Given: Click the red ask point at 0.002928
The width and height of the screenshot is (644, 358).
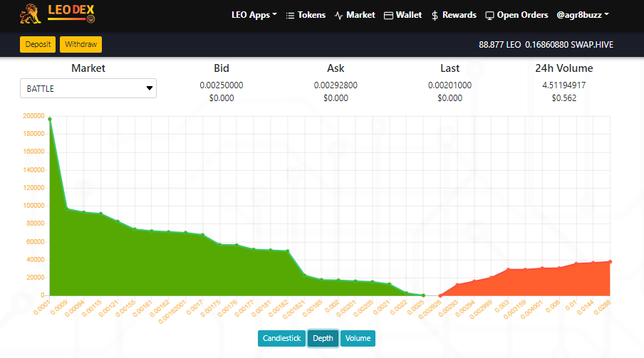Looking at the screenshot, I should pyautogui.click(x=440, y=295).
